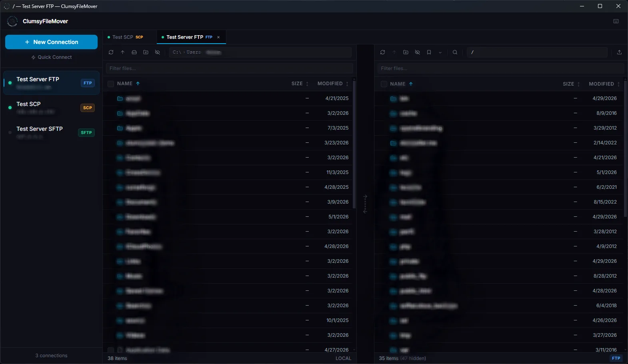Viewport: 628px width, 364px height.
Task: Click folder icon in remote row dated 2/14/2022
Action: pos(393,143)
